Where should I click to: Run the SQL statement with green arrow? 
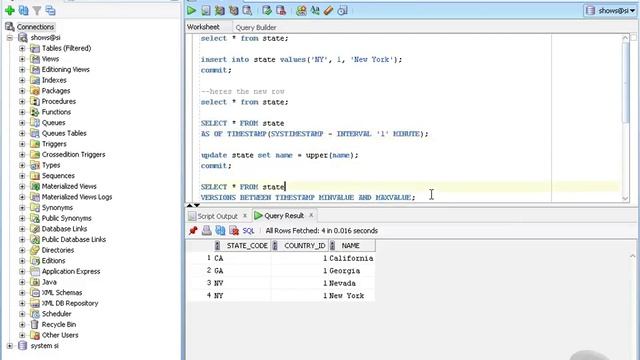[191, 10]
